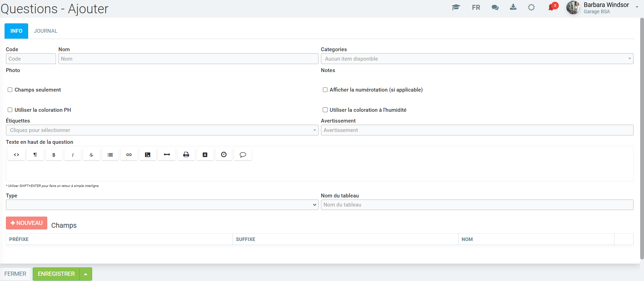Click the HTML source code editor icon

[16, 155]
